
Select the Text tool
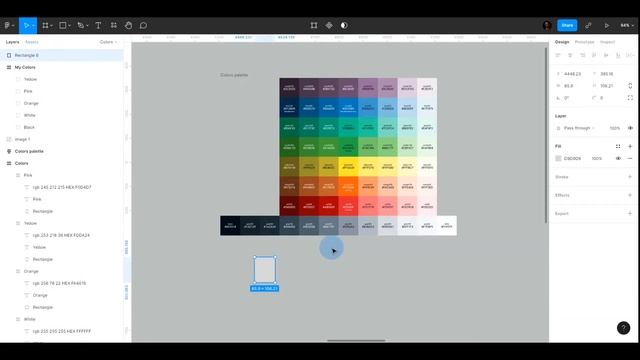pos(98,25)
